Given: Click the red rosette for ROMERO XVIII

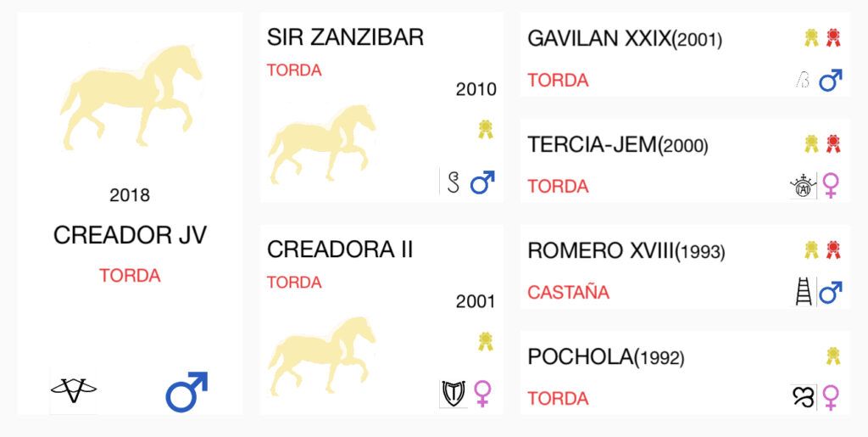Looking at the screenshot, I should point(834,250).
